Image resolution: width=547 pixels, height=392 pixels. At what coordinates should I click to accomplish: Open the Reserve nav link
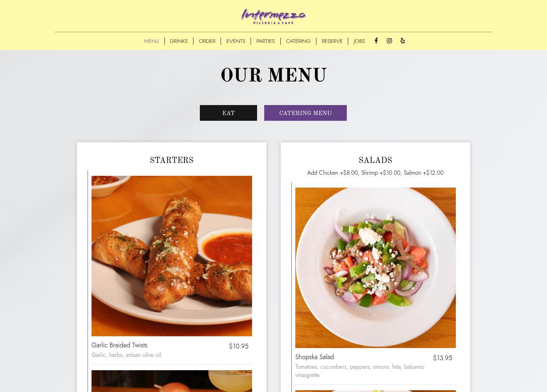tap(332, 41)
